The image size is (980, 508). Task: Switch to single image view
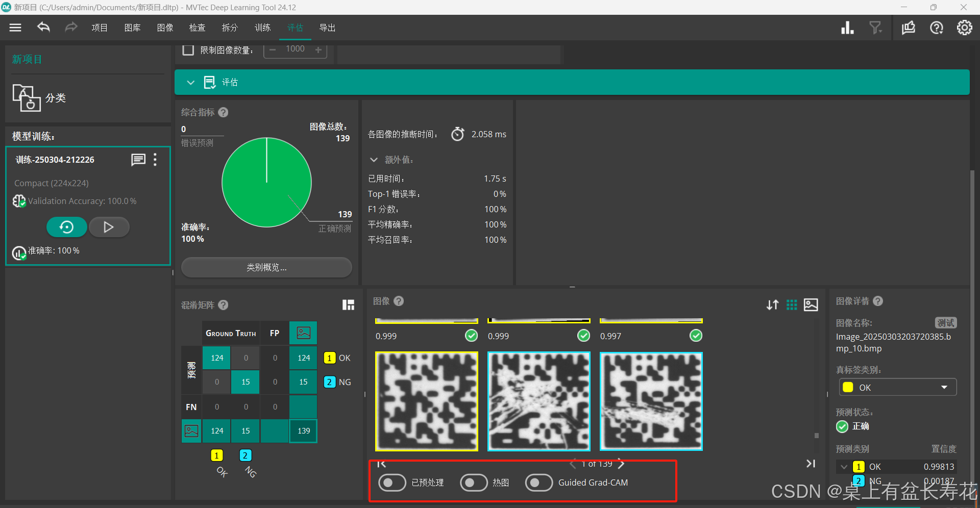click(811, 304)
